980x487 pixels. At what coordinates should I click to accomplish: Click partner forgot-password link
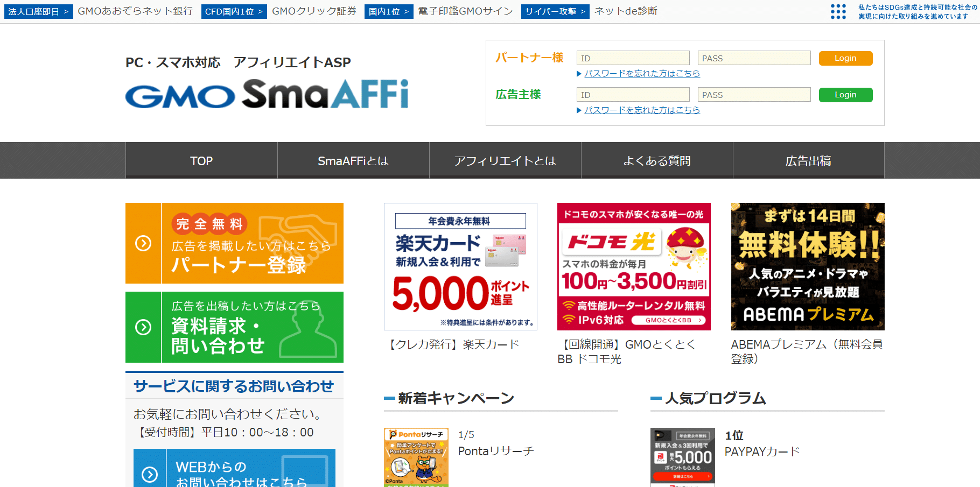(x=642, y=73)
